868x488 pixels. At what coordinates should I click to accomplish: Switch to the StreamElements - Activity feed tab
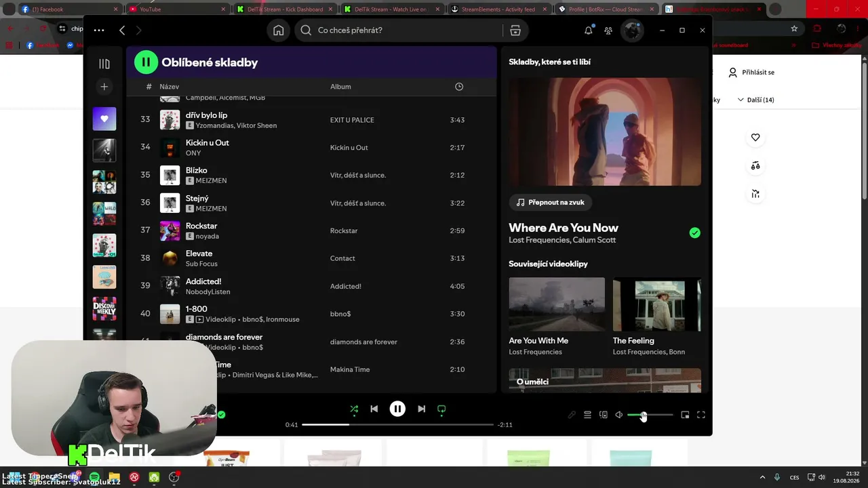click(500, 9)
